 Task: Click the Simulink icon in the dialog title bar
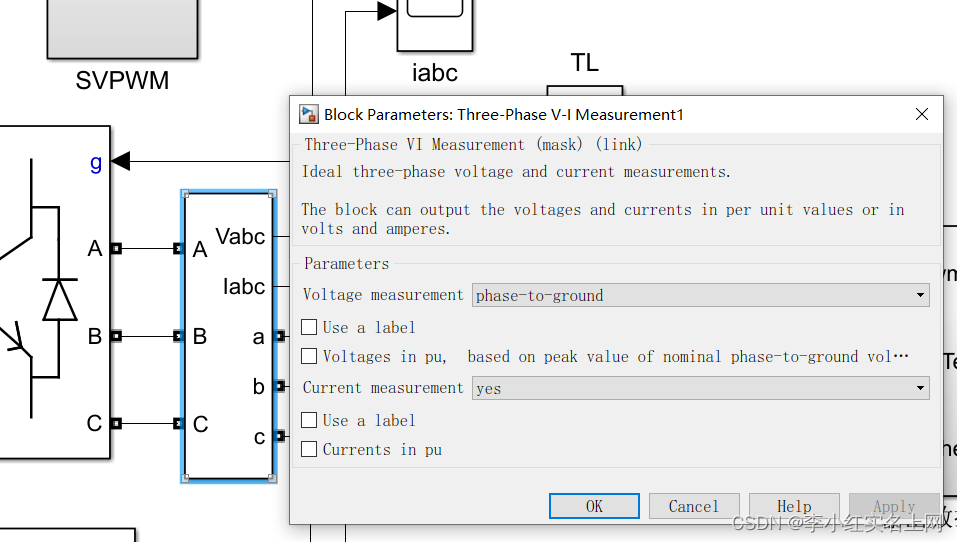coord(309,115)
